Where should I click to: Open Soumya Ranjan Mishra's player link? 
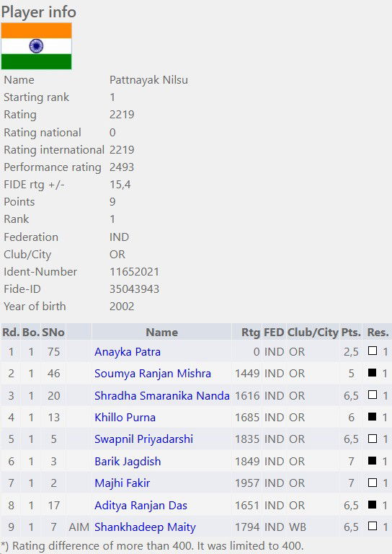(x=153, y=374)
